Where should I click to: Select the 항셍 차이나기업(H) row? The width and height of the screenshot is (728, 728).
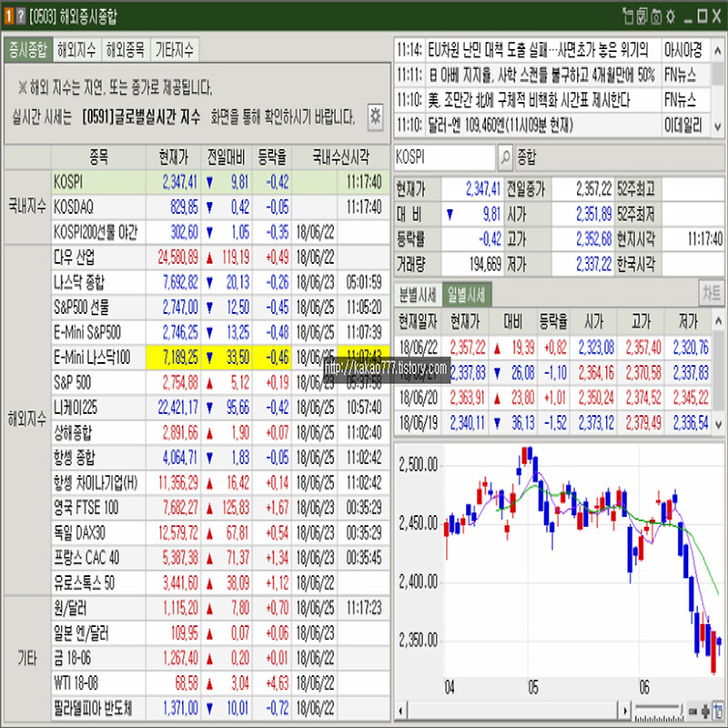(220, 483)
